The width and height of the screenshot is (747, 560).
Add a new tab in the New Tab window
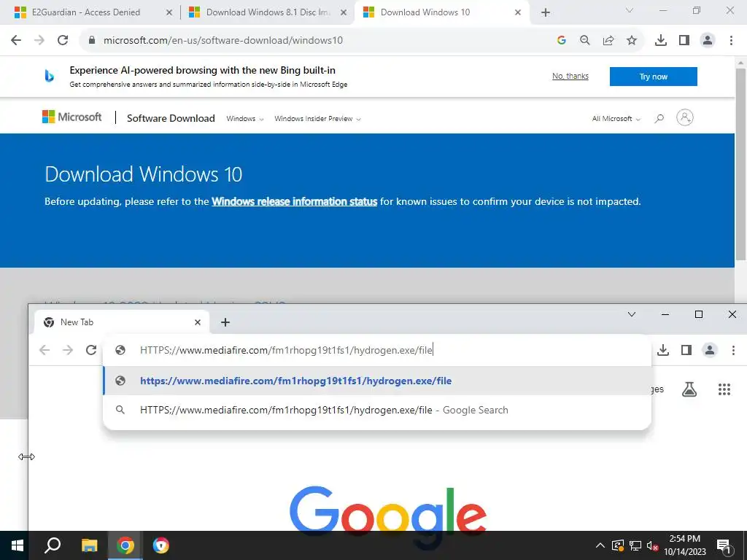pos(225,322)
